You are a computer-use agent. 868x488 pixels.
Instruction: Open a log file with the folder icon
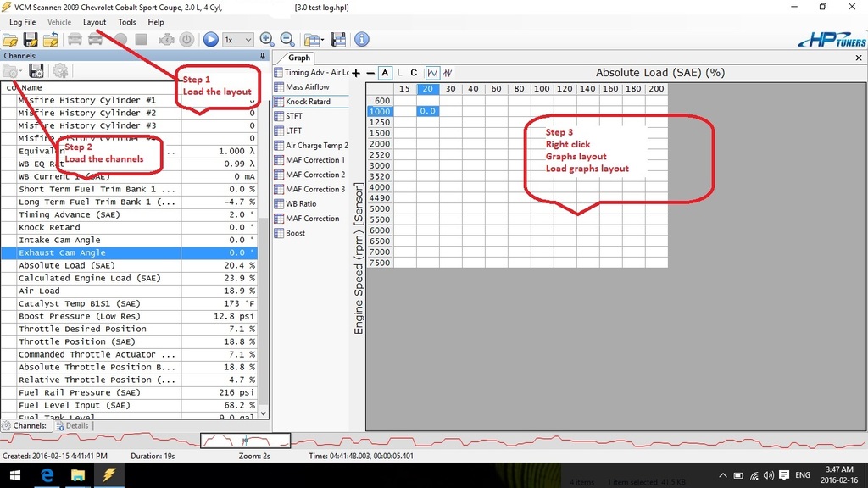(10, 40)
